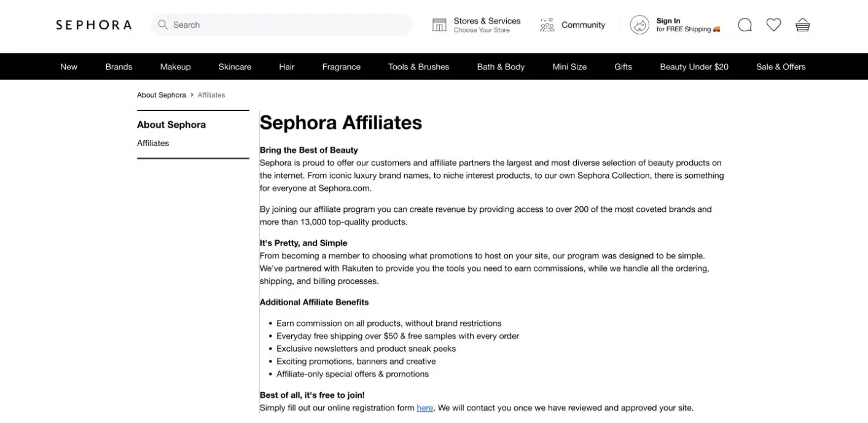Click the Sephora logo
868x423 pixels.
click(x=94, y=25)
